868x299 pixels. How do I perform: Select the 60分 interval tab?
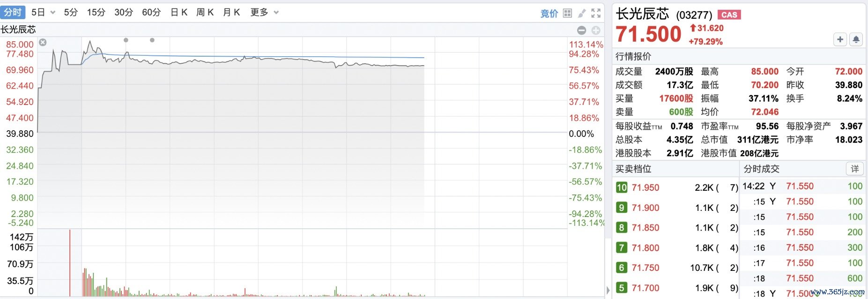(x=151, y=12)
